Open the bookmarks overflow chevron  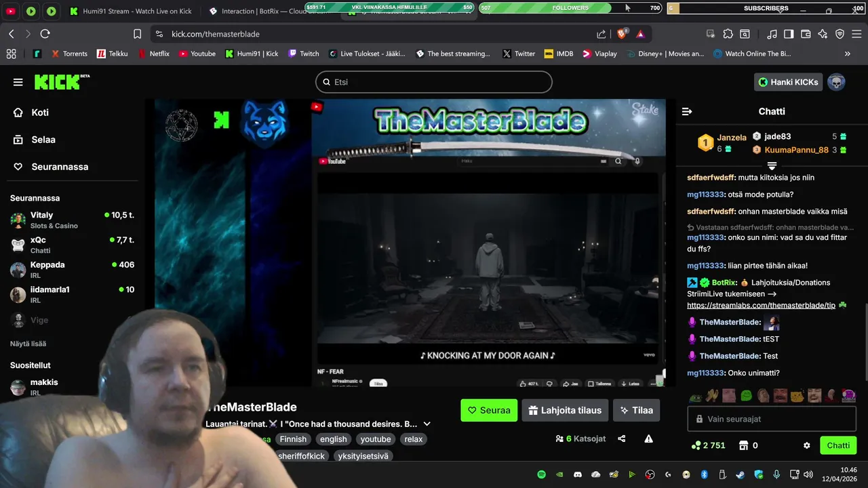[847, 54]
